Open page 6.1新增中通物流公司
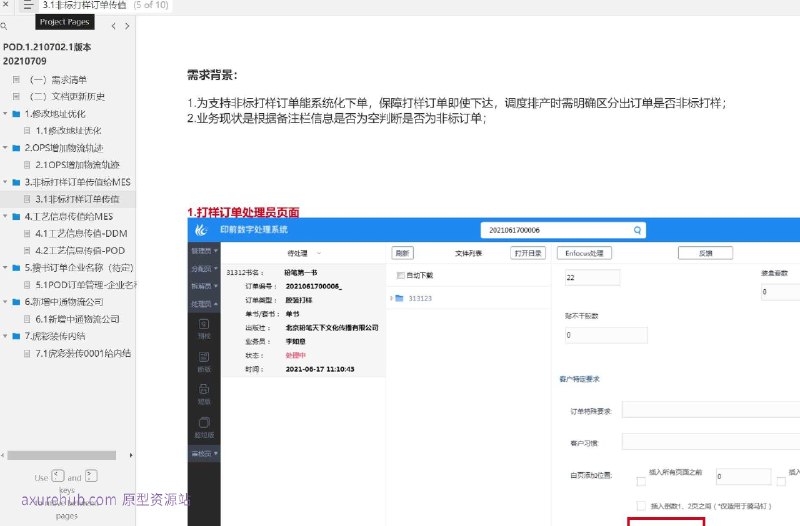 77,319
